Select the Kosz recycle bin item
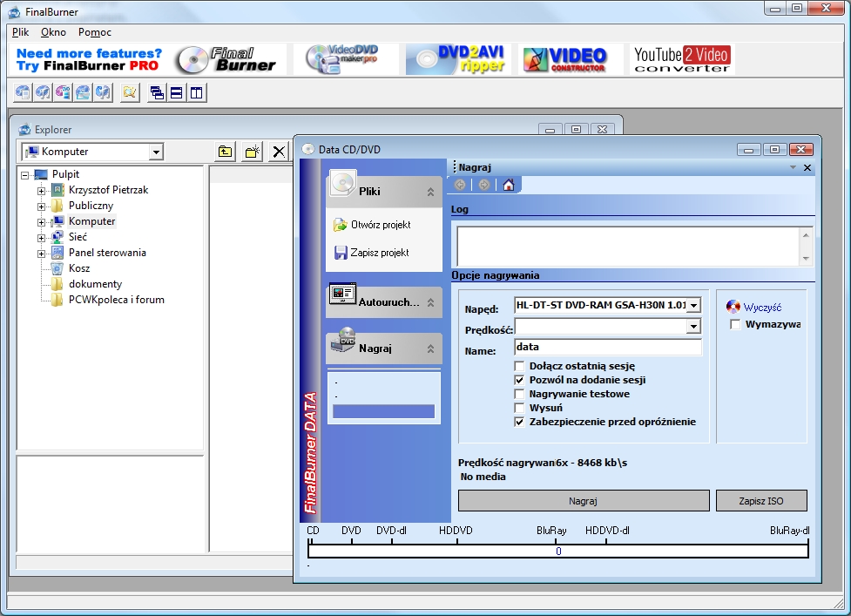 [79, 268]
